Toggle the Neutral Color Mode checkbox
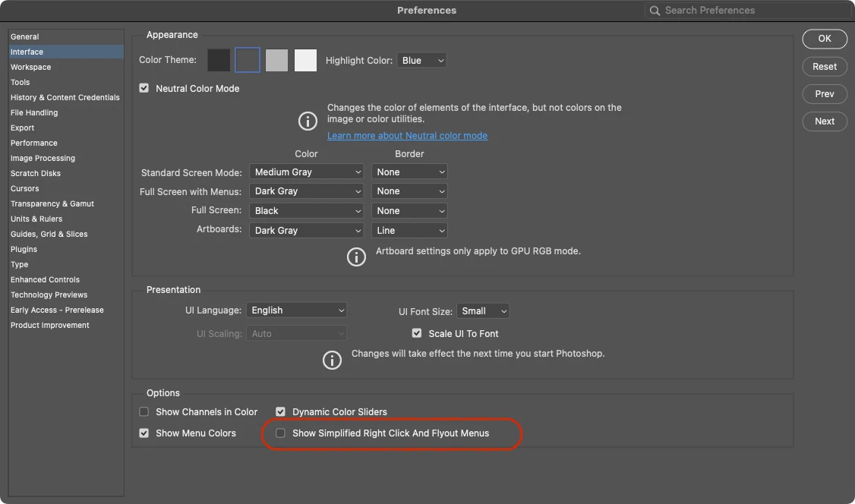 [144, 88]
